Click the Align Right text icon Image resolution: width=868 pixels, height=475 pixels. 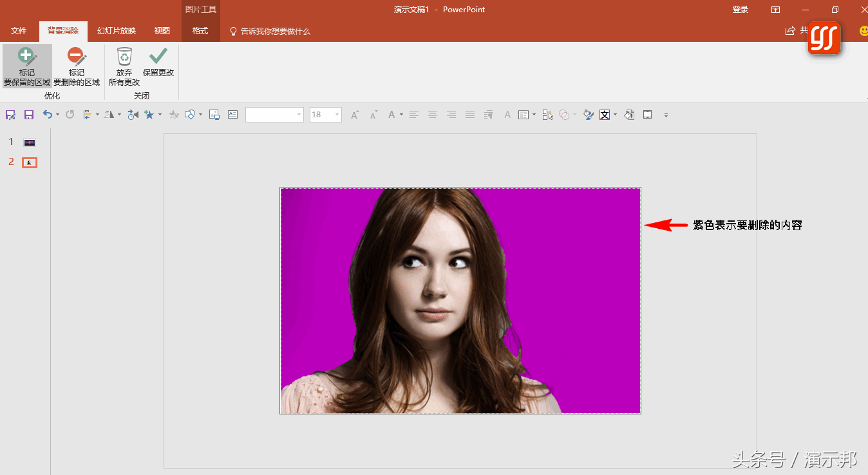click(451, 115)
